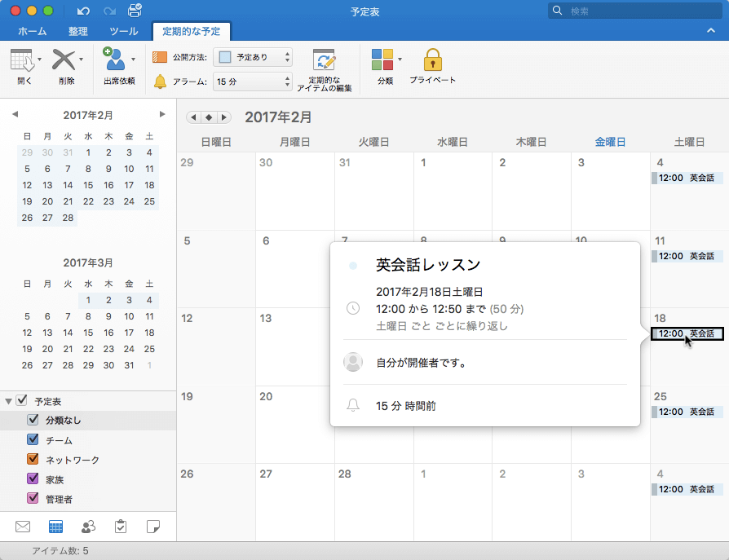This screenshot has width=729, height=560.
Task: Select 12:00 英会話 event on March 4
Action: click(x=687, y=489)
